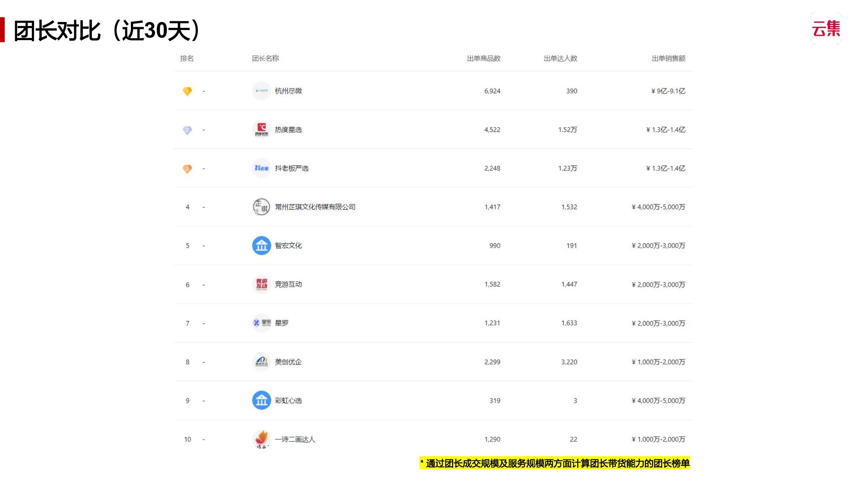Click the product count 6,924

click(492, 91)
